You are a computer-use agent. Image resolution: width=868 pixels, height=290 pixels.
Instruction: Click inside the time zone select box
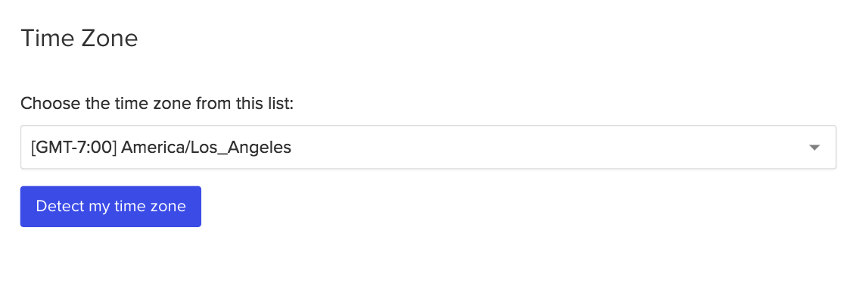click(x=428, y=147)
